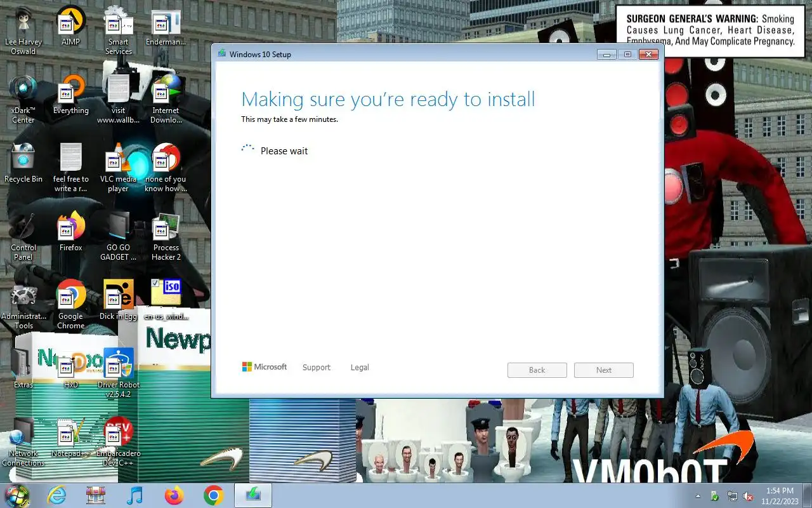
Task: Click the Support link in Setup
Action: coord(317,368)
